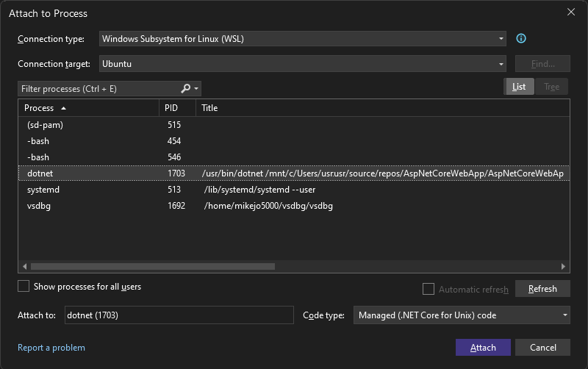Toggle the Automatic refresh checkbox
This screenshot has height=369, width=588.
429,289
